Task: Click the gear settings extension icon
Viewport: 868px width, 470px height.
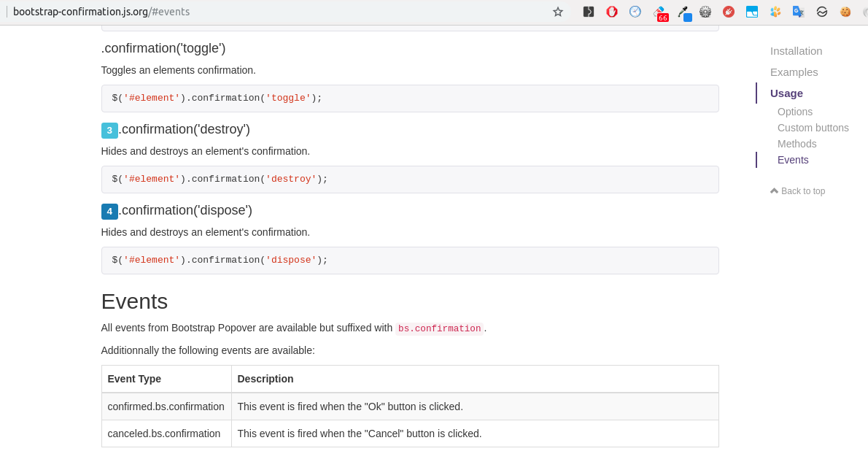Action: point(705,11)
